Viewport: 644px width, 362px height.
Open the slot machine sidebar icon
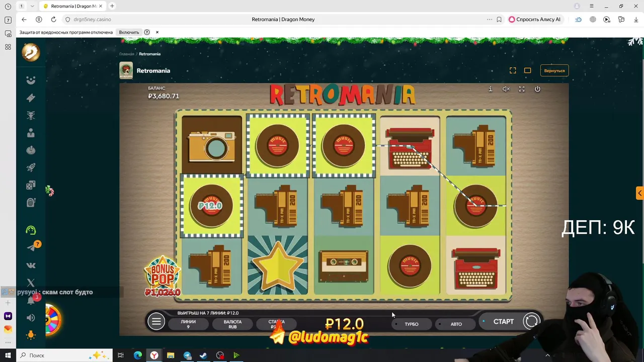31,203
